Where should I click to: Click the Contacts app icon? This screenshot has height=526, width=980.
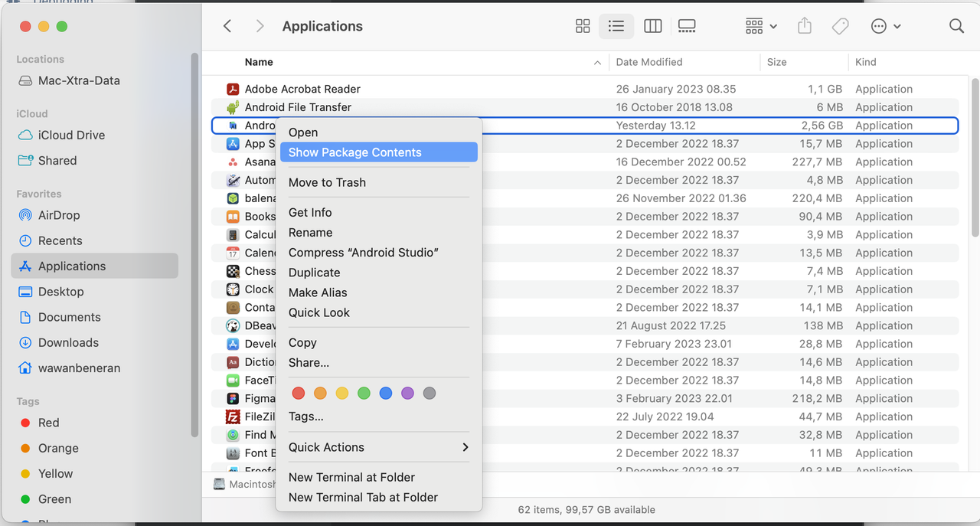click(x=233, y=307)
